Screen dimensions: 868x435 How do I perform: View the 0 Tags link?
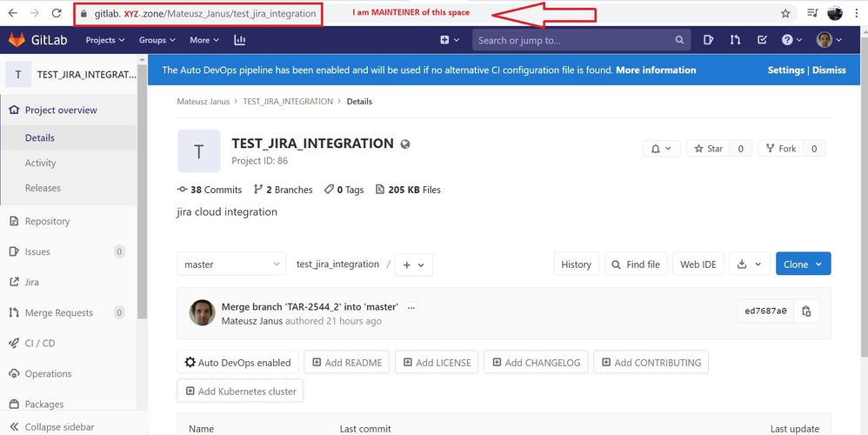[344, 190]
